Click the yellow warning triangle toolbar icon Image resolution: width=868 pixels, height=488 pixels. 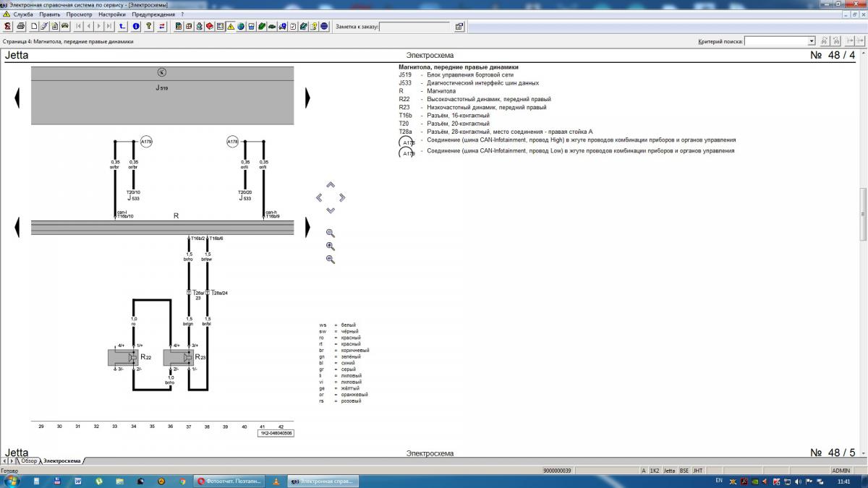(x=230, y=27)
